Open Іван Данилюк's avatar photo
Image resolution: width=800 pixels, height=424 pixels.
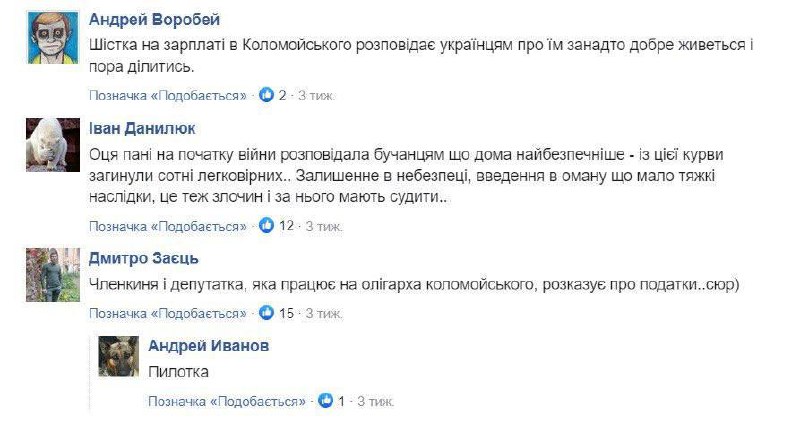(52, 147)
